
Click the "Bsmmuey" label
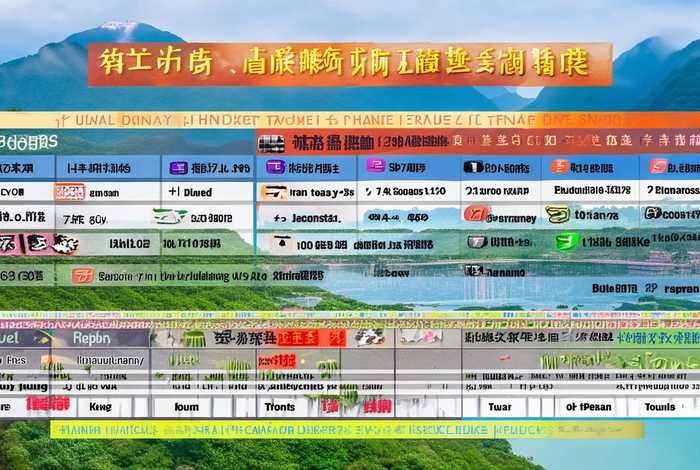pyautogui.click(x=511, y=219)
